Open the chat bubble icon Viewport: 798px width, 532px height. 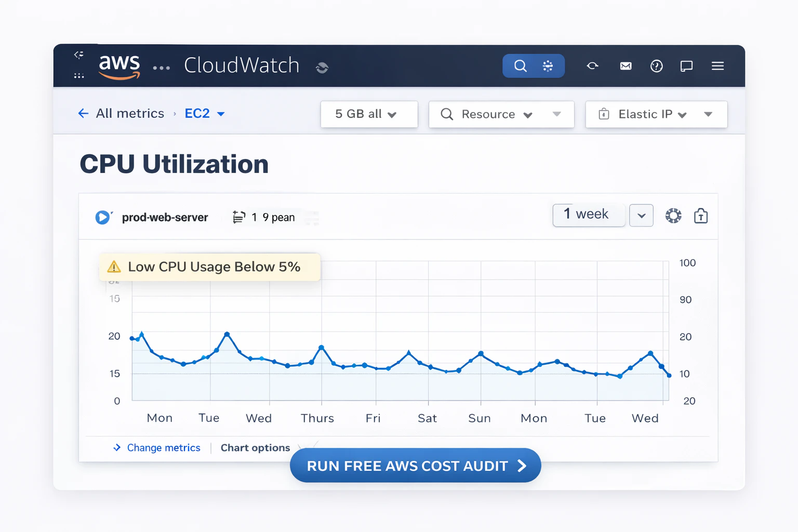[x=686, y=66]
